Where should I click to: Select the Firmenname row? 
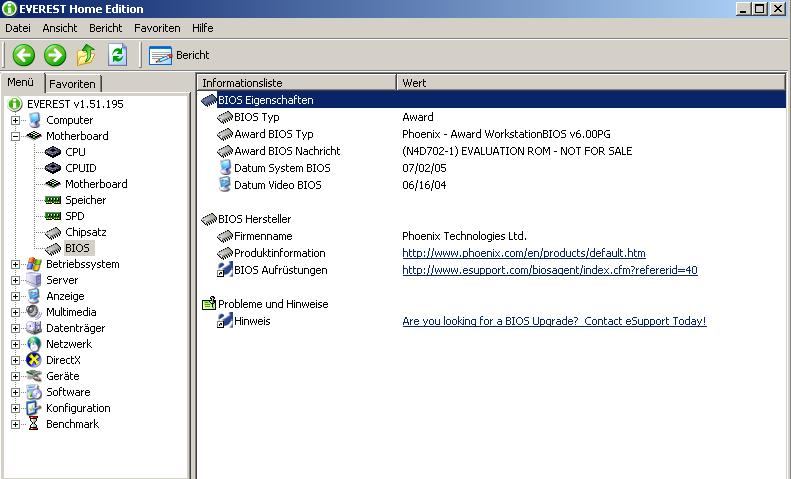click(492, 236)
